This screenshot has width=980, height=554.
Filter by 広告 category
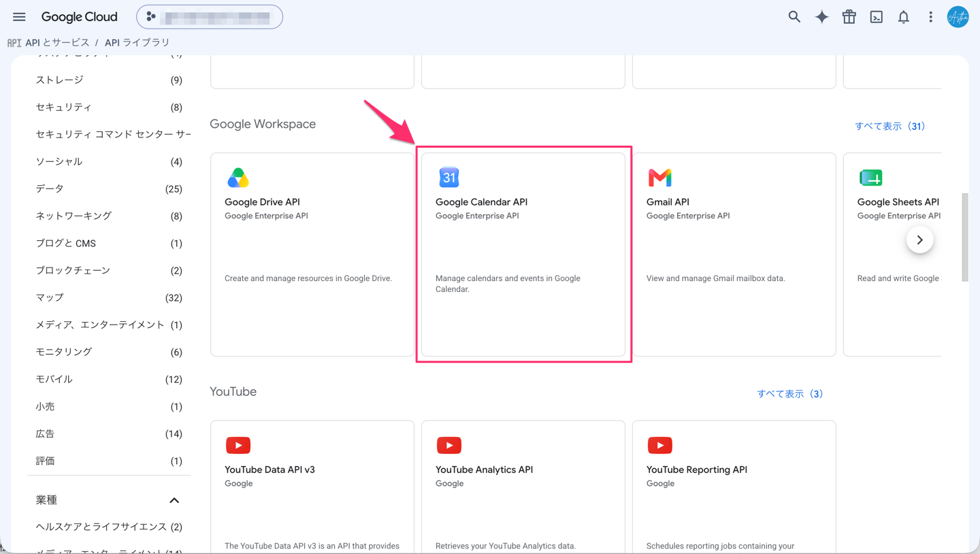(x=109, y=434)
